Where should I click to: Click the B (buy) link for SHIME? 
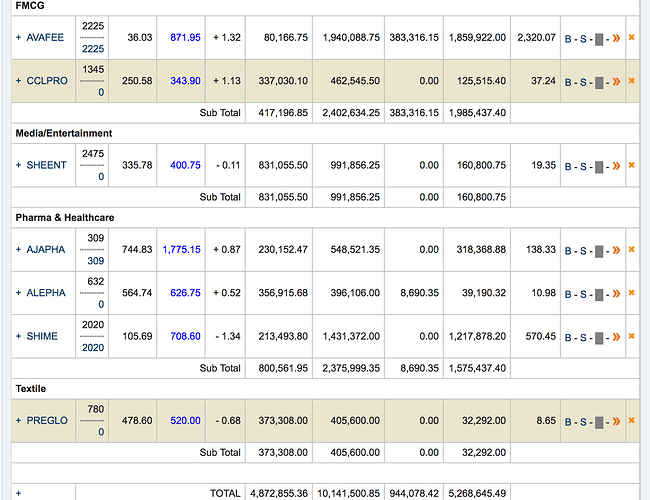pyautogui.click(x=568, y=337)
